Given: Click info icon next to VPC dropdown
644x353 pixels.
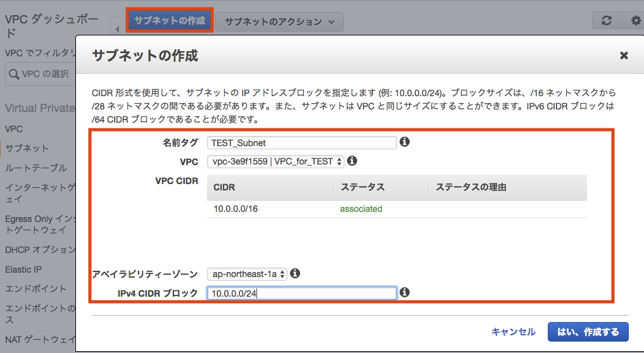Looking at the screenshot, I should 352,161.
